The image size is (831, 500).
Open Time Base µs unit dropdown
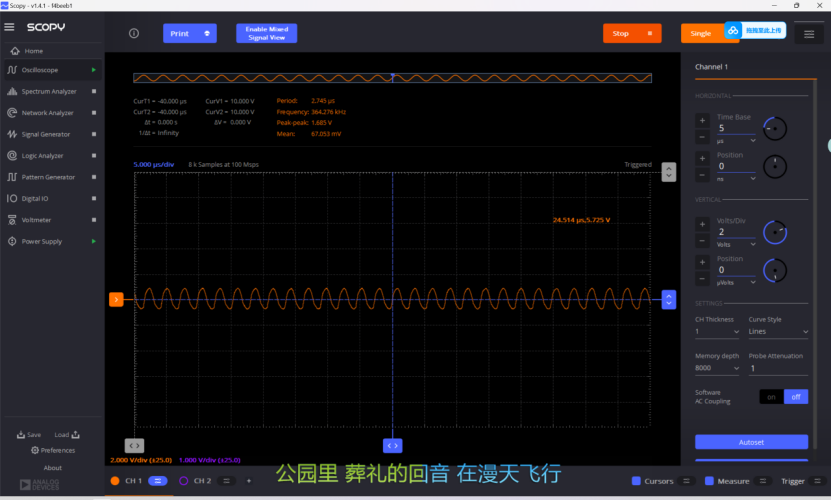pyautogui.click(x=736, y=142)
